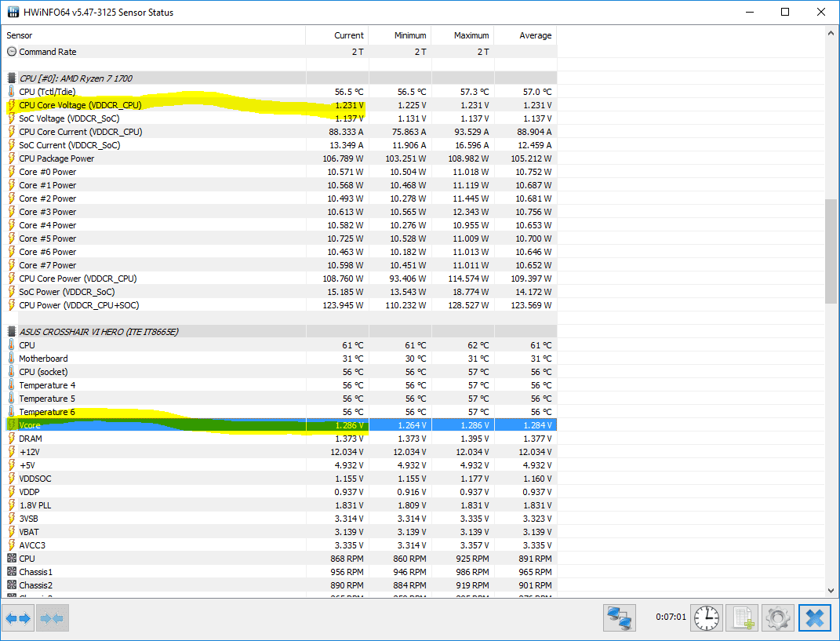
Task: Select the highlighted Vcore row
Action: coord(281,425)
